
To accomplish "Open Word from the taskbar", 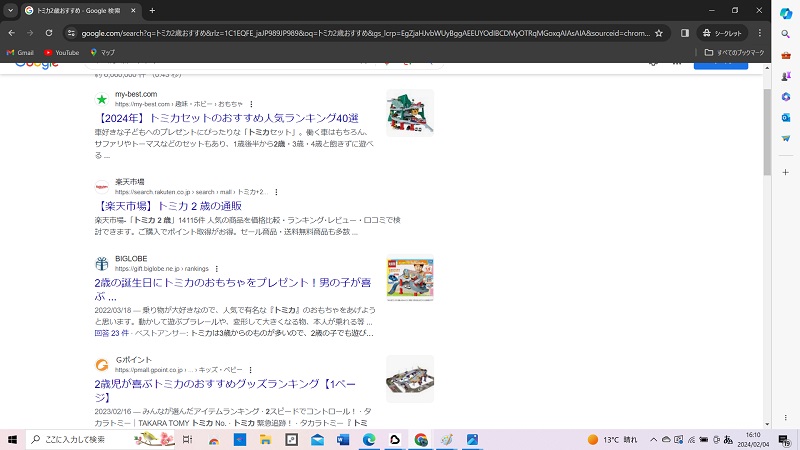I will pyautogui.click(x=343, y=439).
